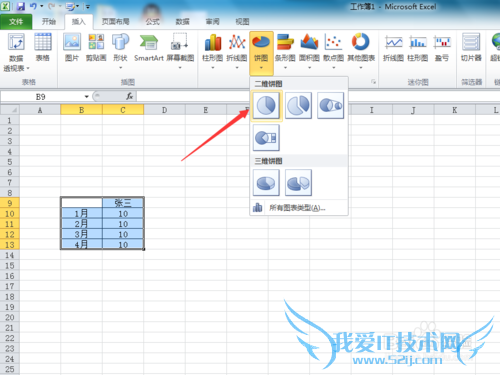This screenshot has width=500, height=375.
Task: Click cell containing 1月
Action: click(x=81, y=213)
